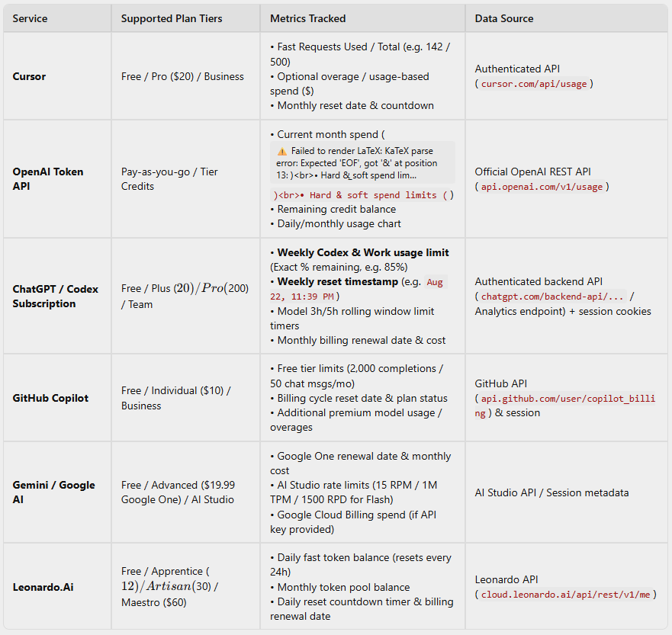Viewport: 672px width, 635px height.
Task: Click the api.github.com copilot_billing code text
Action: pos(565,406)
